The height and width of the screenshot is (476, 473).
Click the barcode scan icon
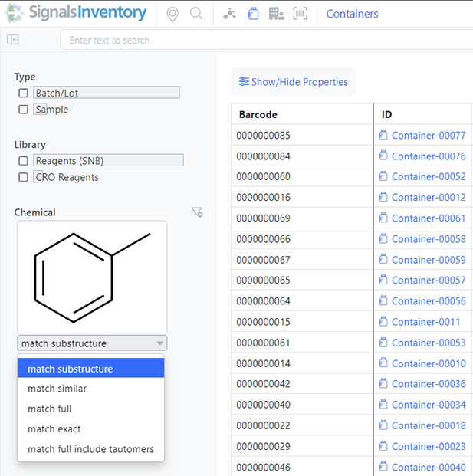coord(301,14)
